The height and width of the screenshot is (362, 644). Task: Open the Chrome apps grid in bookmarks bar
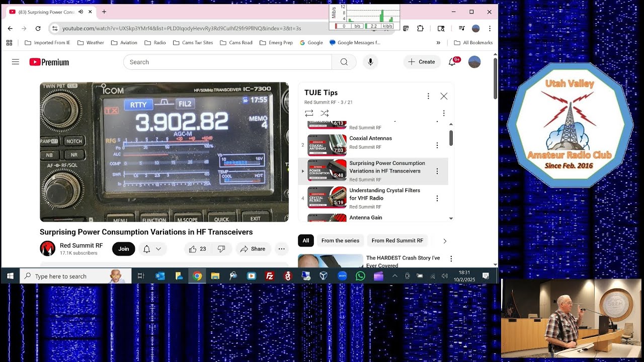9,43
